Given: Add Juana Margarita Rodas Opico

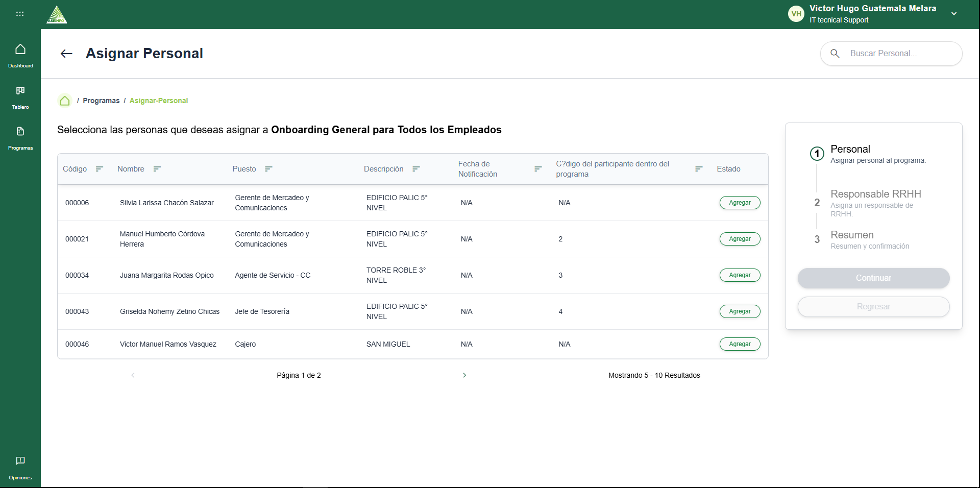Looking at the screenshot, I should tap(740, 275).
